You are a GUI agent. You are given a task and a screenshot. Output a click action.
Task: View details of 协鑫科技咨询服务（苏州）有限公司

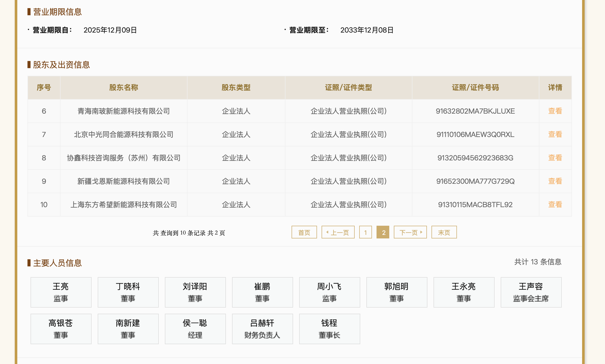[555, 158]
